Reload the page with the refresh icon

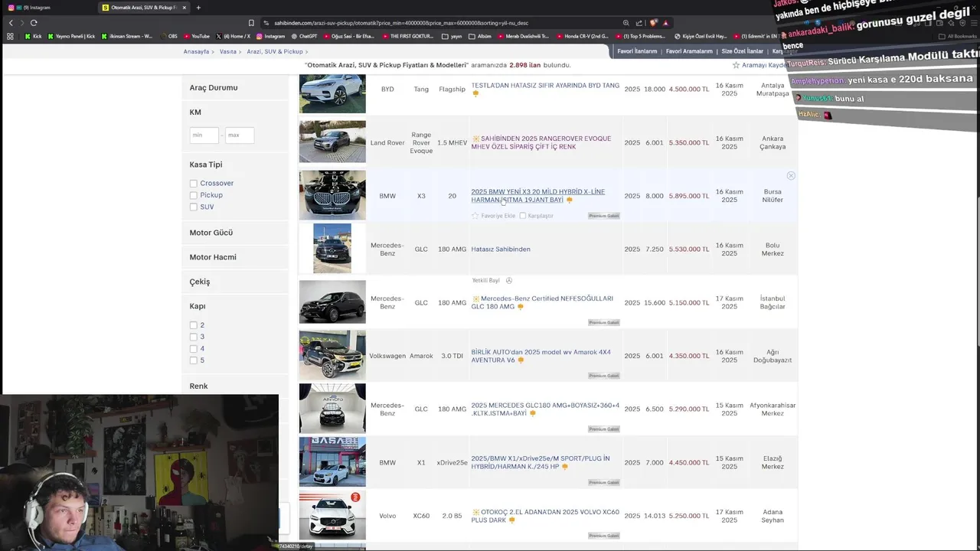[34, 22]
